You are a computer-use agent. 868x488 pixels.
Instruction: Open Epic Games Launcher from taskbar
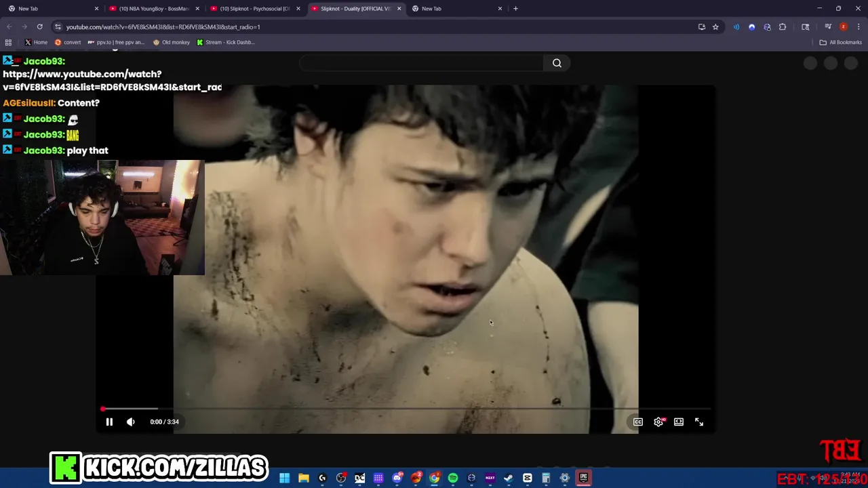tap(583, 479)
